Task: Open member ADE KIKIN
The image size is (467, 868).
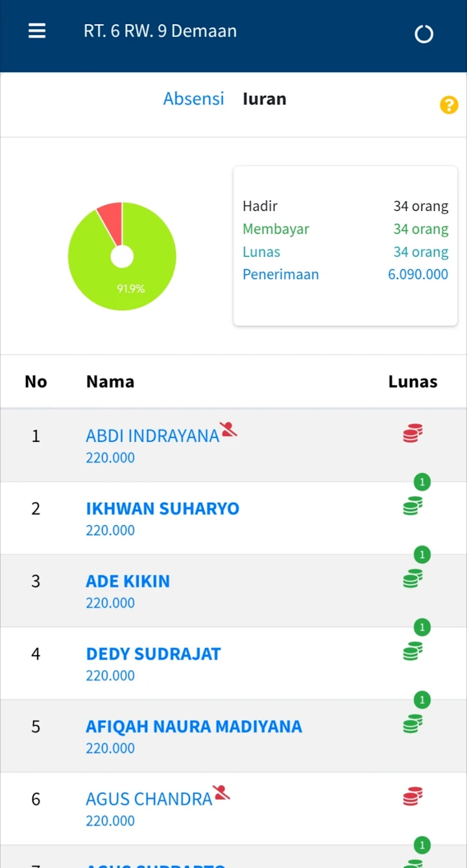Action: [x=128, y=581]
